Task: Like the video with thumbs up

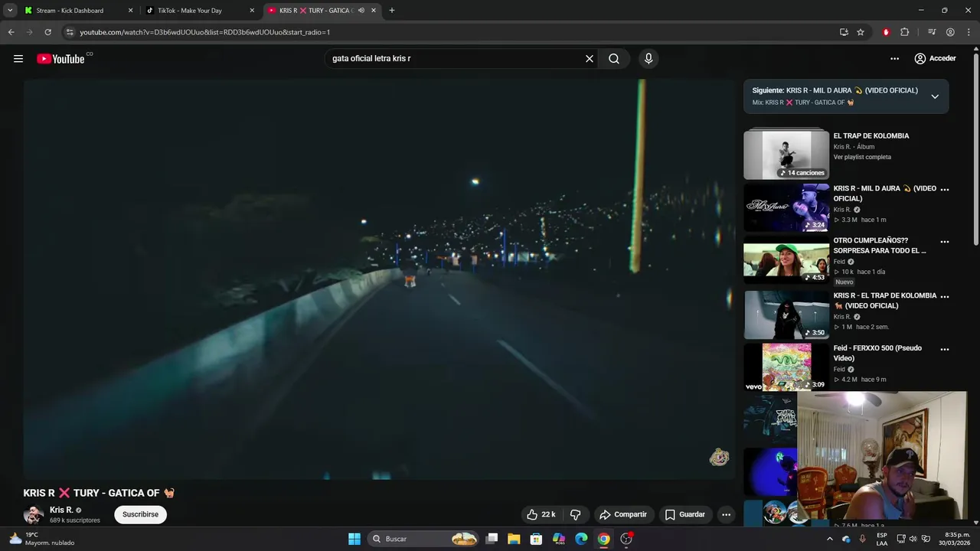Action: [541, 514]
